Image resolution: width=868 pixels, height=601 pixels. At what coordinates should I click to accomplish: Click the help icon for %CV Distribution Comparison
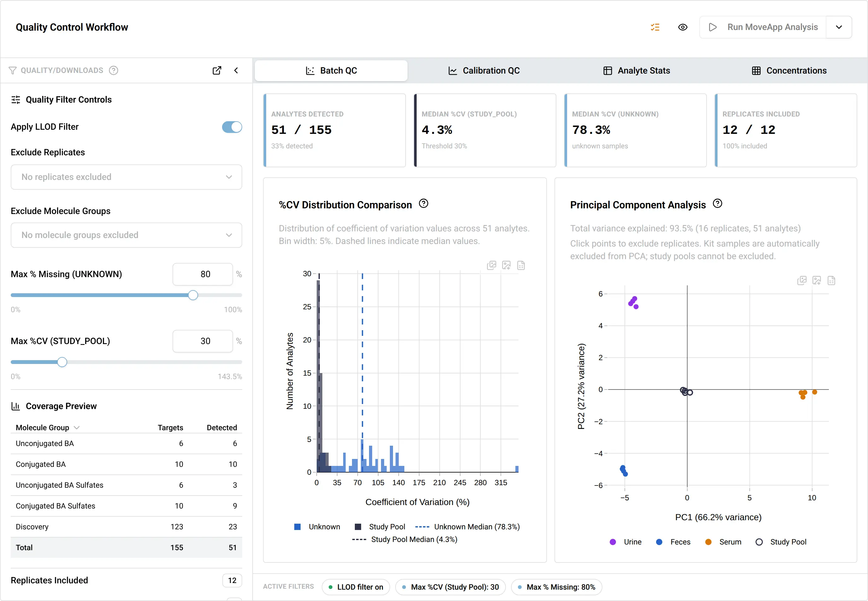(424, 204)
